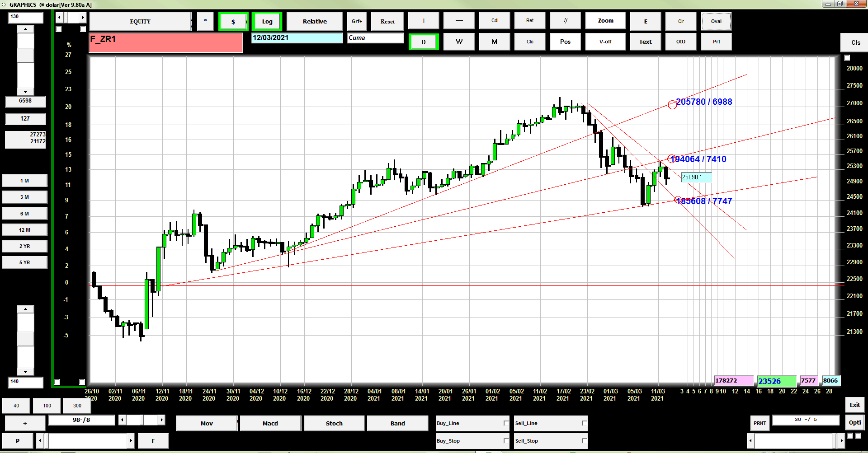Click the E tool button
Screen dimensions: 868x453
[x=646, y=21]
